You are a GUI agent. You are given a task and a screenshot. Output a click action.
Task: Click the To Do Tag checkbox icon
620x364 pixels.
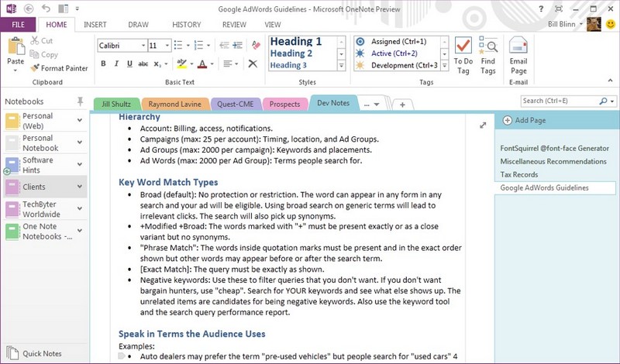463,46
